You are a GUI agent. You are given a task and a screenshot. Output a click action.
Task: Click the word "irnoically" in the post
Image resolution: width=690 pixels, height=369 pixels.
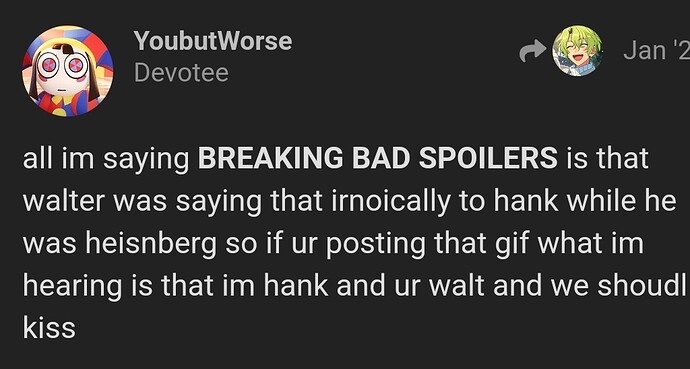tap(372, 202)
